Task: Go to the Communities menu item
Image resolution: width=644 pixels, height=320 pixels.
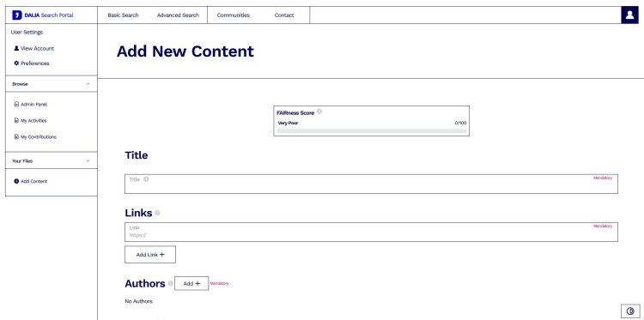Action: (x=234, y=15)
